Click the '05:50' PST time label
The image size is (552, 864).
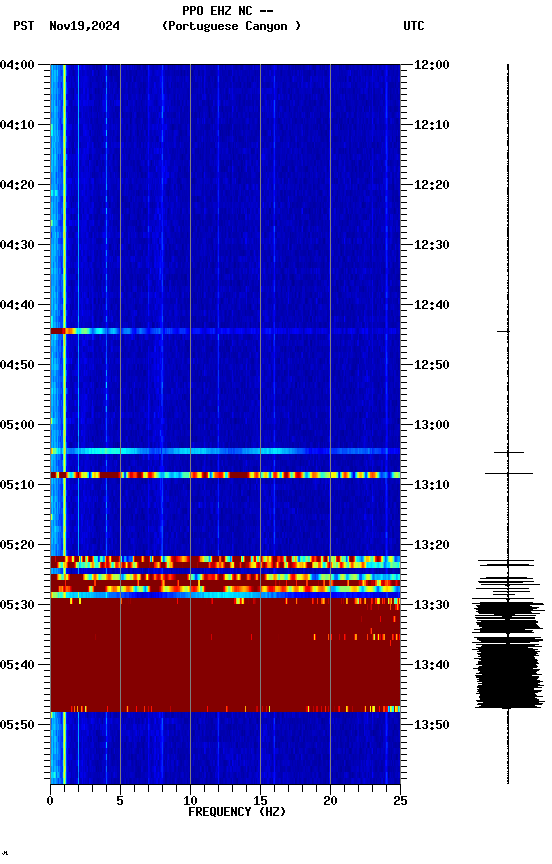click(x=17, y=725)
